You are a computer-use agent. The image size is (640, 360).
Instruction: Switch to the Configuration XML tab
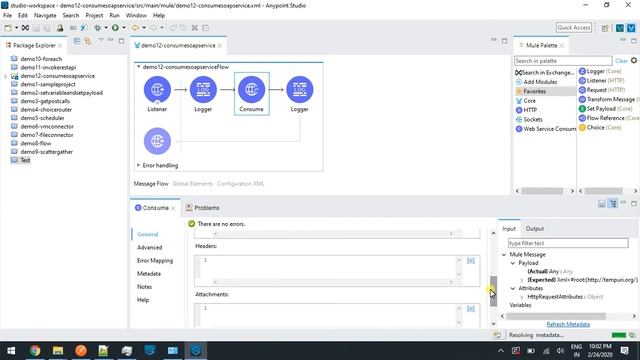pos(240,184)
